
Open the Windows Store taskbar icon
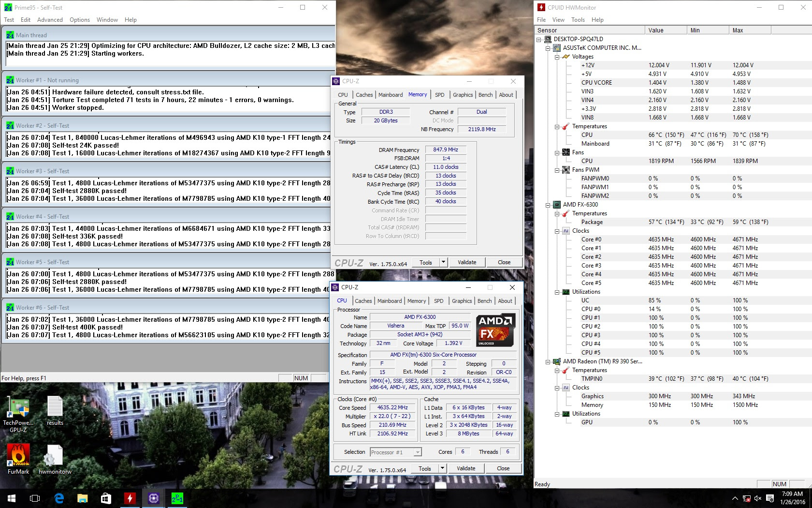point(106,498)
